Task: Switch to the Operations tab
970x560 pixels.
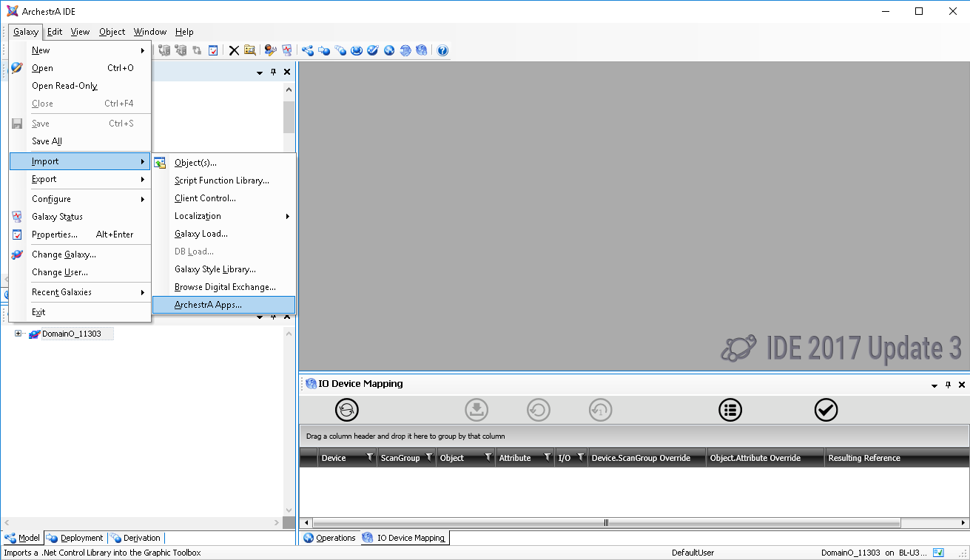Action: (330, 538)
